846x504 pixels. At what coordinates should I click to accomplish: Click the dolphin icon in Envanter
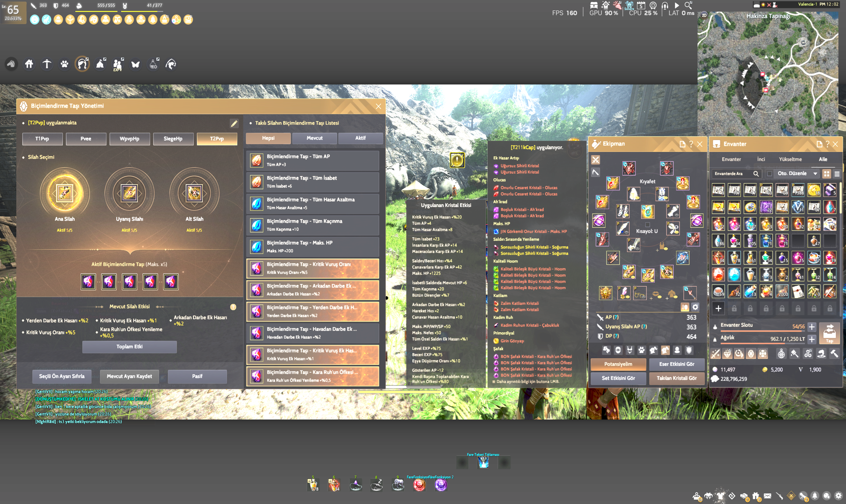click(821, 354)
